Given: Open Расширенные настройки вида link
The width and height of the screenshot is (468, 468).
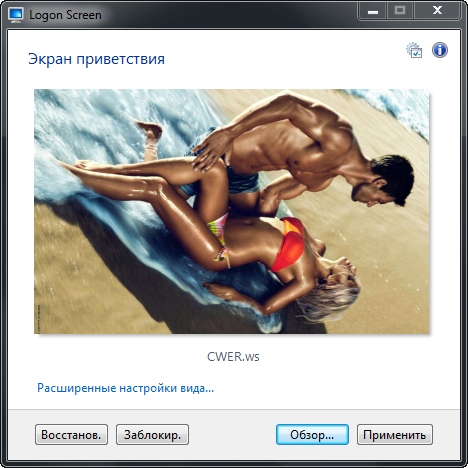Looking at the screenshot, I should (125, 388).
